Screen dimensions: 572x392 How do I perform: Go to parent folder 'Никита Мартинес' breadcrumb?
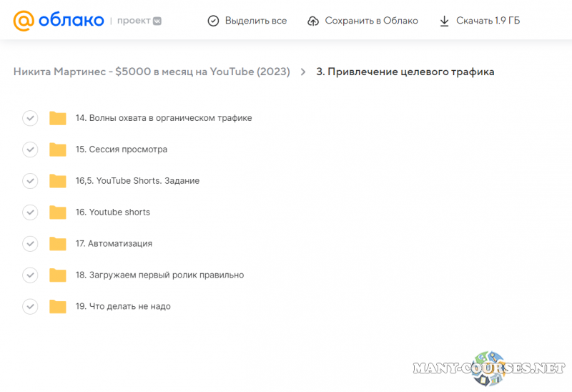[x=152, y=72]
